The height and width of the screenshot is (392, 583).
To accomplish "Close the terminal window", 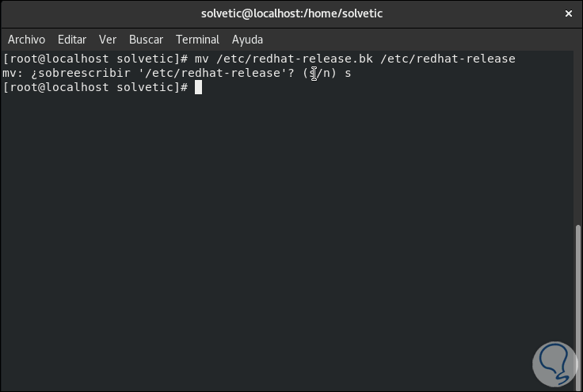I will (566, 13).
